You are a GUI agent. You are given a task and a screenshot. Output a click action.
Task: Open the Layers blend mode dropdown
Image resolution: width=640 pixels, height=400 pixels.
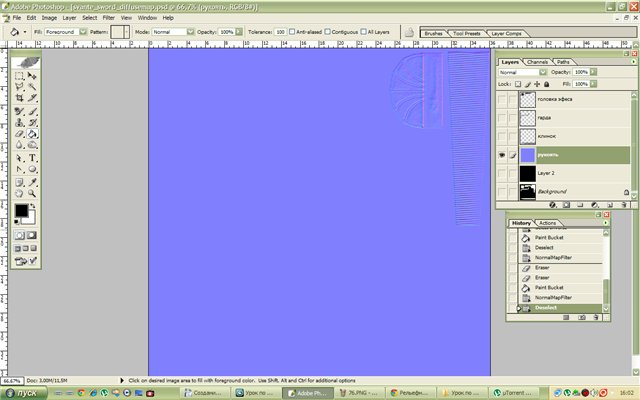[543, 72]
